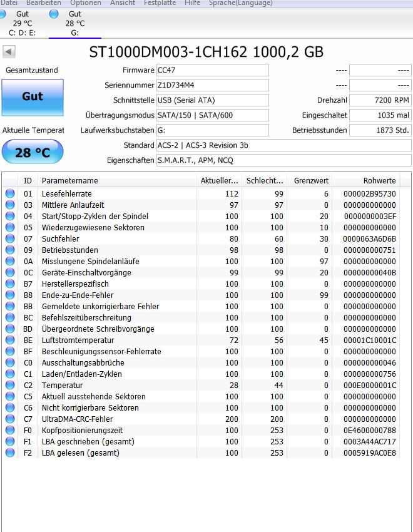413x532 pixels.
Task: Open the Datei menu
Action: click(9, 3)
